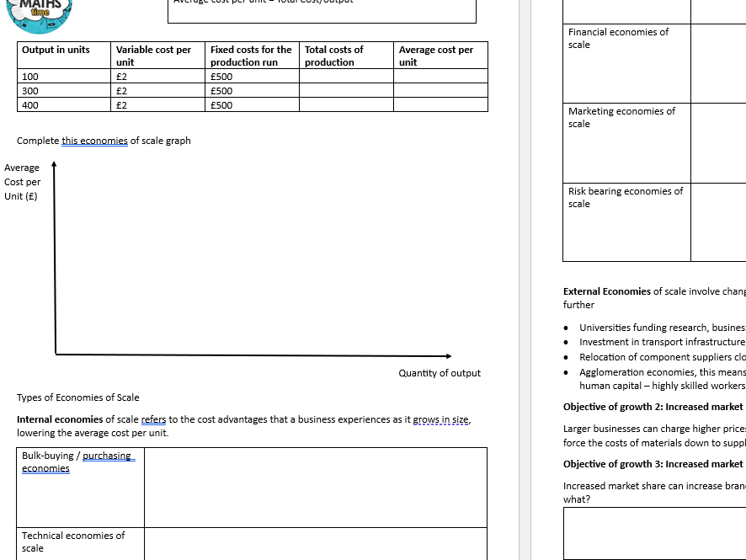Screen dimensions: 746x560
Task: Click the 'Increased market share can increase' paragraph
Action: [655, 493]
